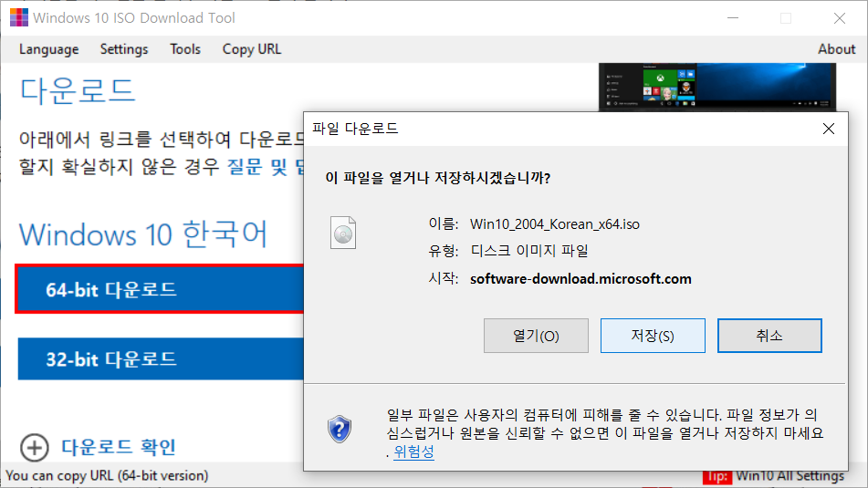This screenshot has width=868, height=488.
Task: Expand 다운로드 확인 with plus icon
Action: [x=35, y=448]
